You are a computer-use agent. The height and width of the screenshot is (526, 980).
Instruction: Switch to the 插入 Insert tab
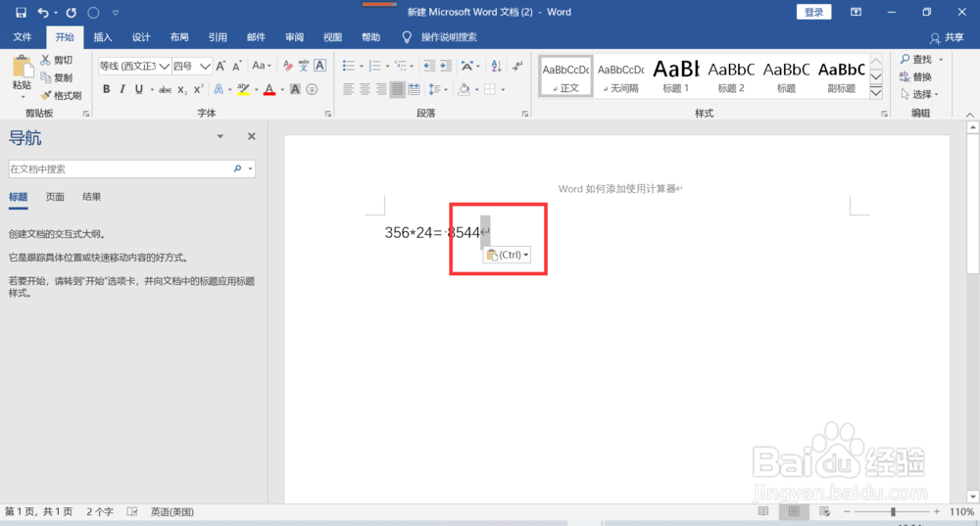103,37
